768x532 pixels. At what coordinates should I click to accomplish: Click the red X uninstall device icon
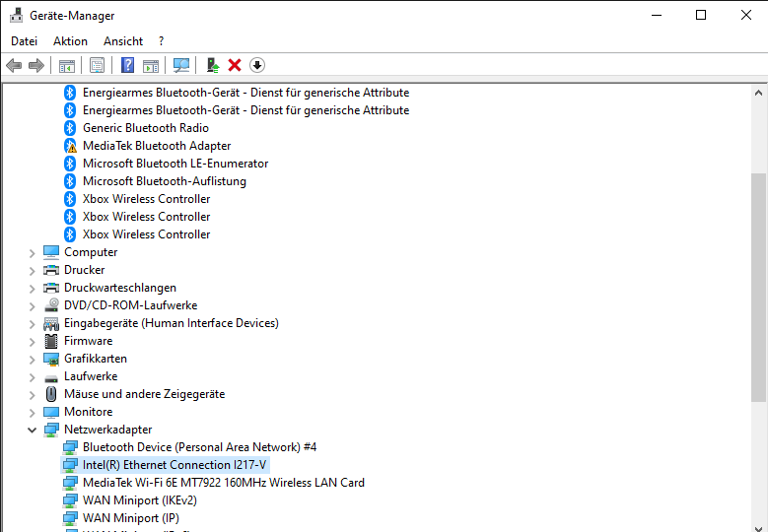click(235, 65)
